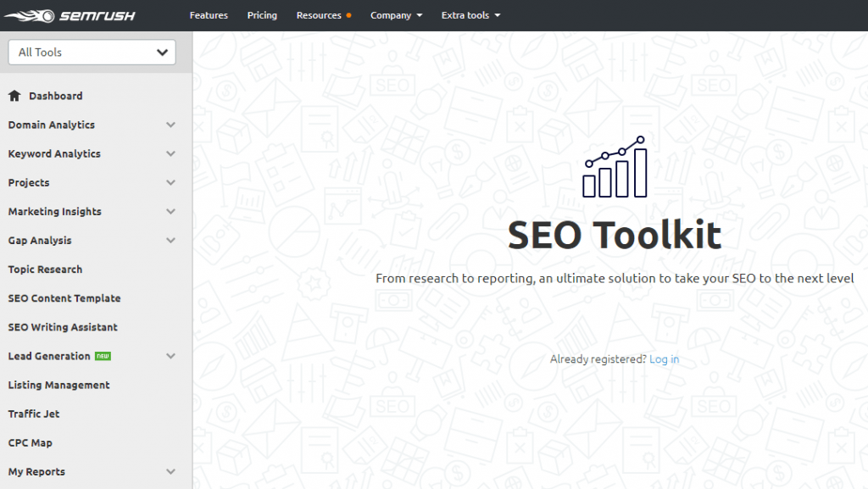Screen dimensions: 868x489
Task: Select SEO Writing Assistant
Action: [x=63, y=327]
